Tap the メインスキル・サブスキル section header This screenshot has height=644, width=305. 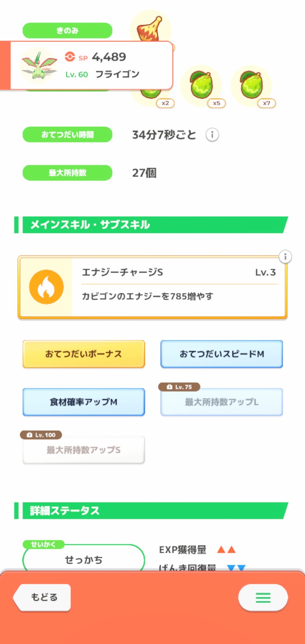[x=152, y=225]
